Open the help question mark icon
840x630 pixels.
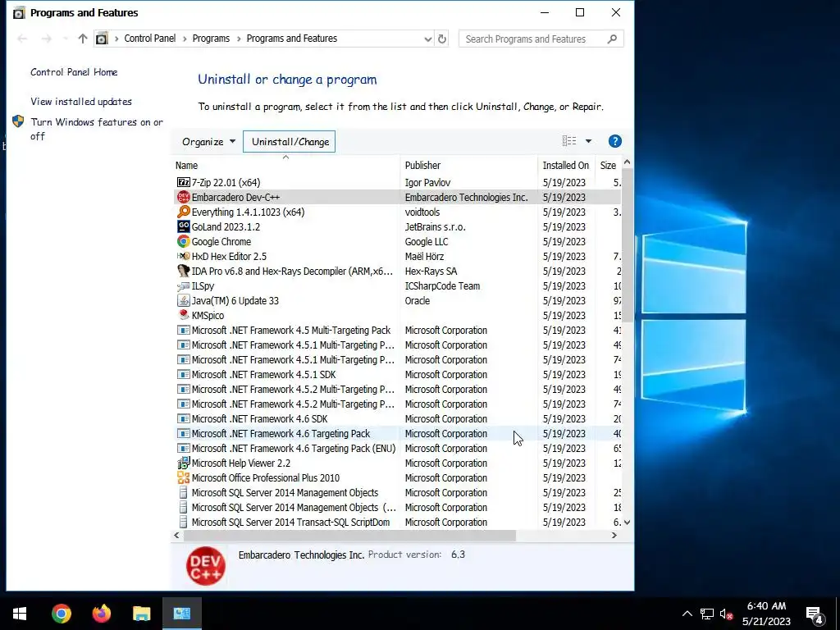tap(615, 141)
